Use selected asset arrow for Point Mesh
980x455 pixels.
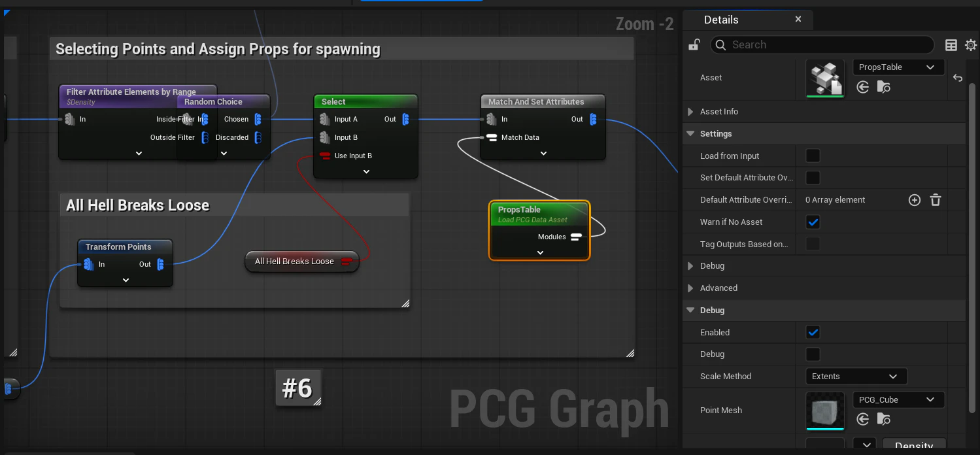point(863,419)
